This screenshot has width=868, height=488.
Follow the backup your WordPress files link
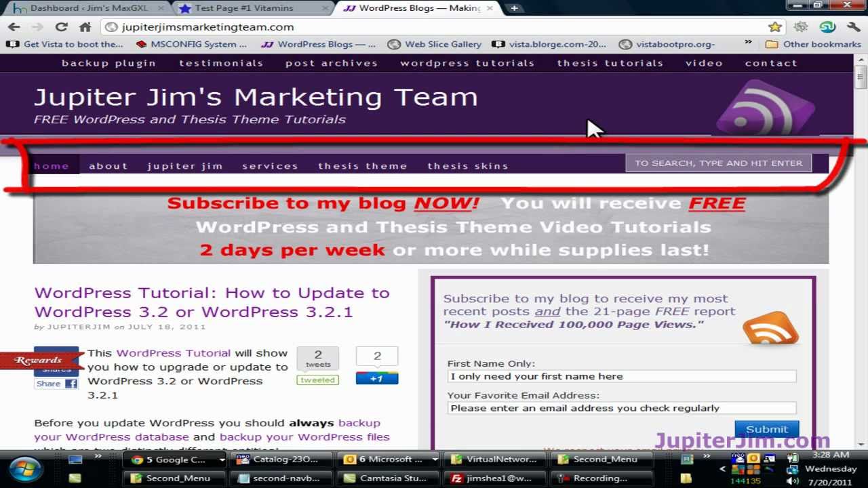(304, 437)
